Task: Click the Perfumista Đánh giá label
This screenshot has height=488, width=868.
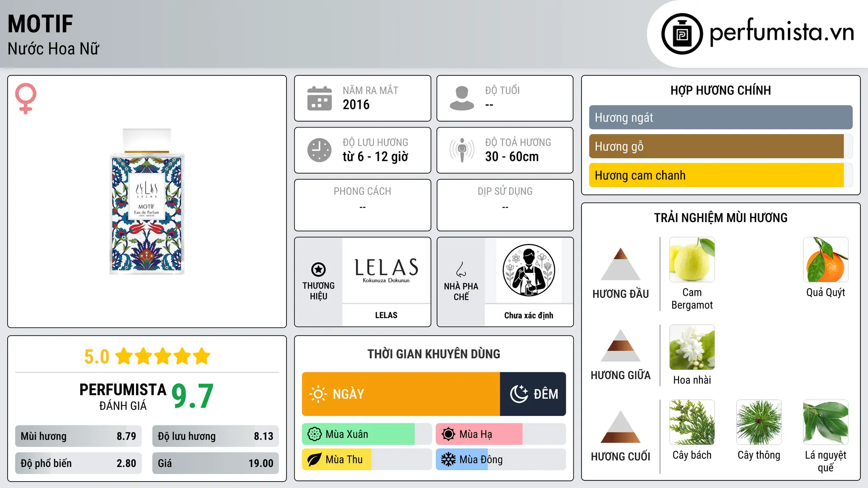Action: (x=123, y=396)
